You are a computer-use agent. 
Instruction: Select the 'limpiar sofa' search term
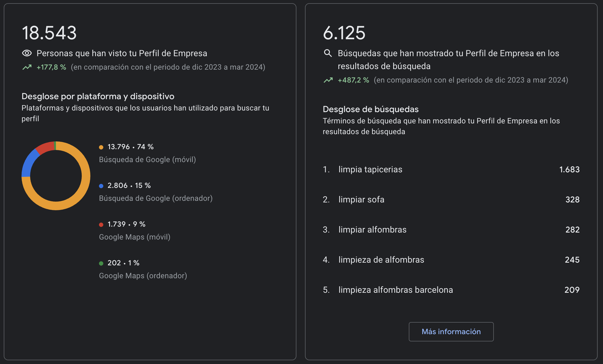click(361, 199)
